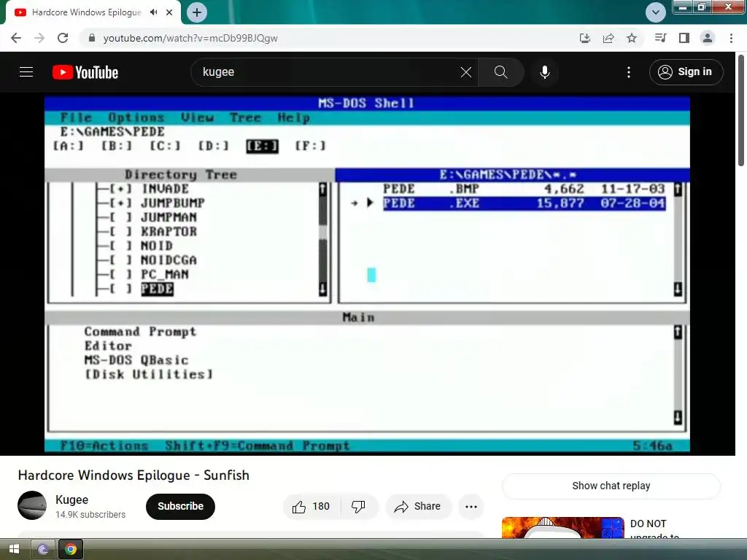Open media control icon in Chrome toolbar
This screenshot has height=560, width=747.
coord(660,38)
